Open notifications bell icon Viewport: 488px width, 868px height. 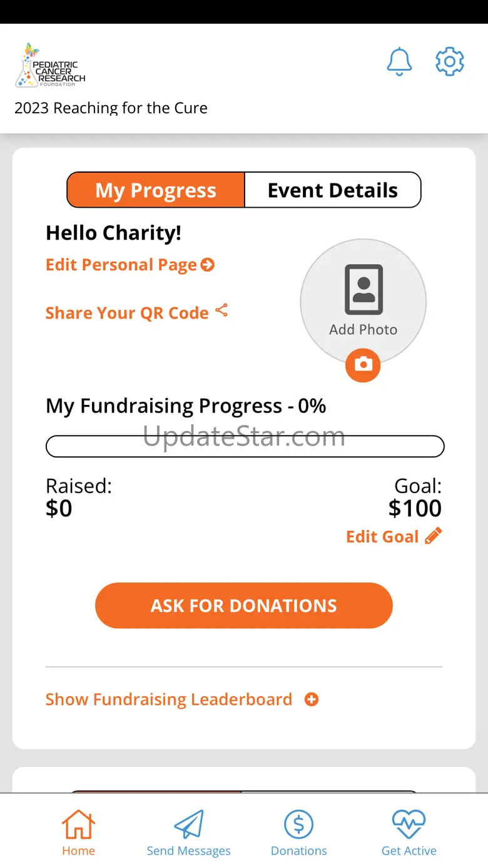[399, 62]
